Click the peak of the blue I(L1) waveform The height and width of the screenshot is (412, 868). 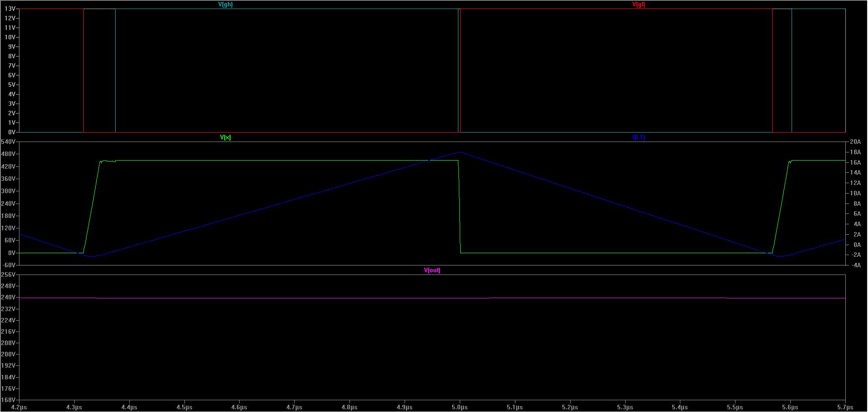459,152
